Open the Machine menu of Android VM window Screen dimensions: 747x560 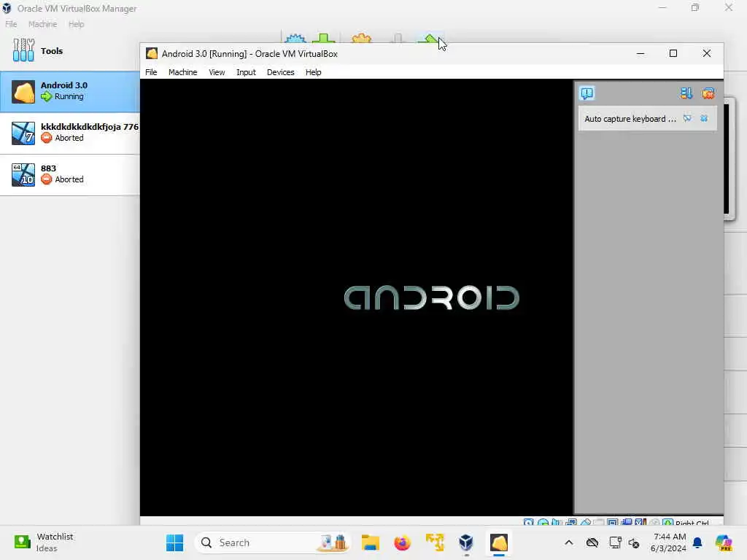tap(182, 72)
